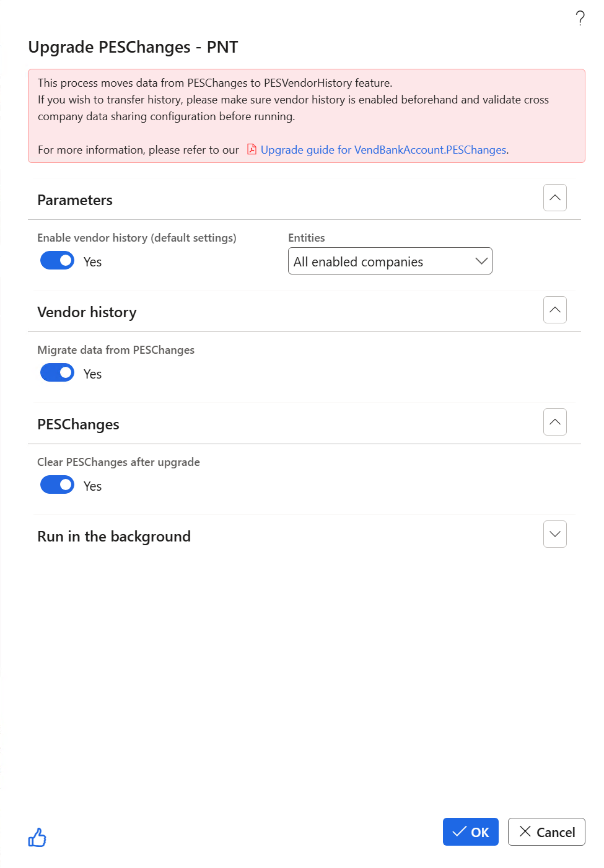Collapse the Parameters section chevron
The image size is (604, 868).
(555, 198)
